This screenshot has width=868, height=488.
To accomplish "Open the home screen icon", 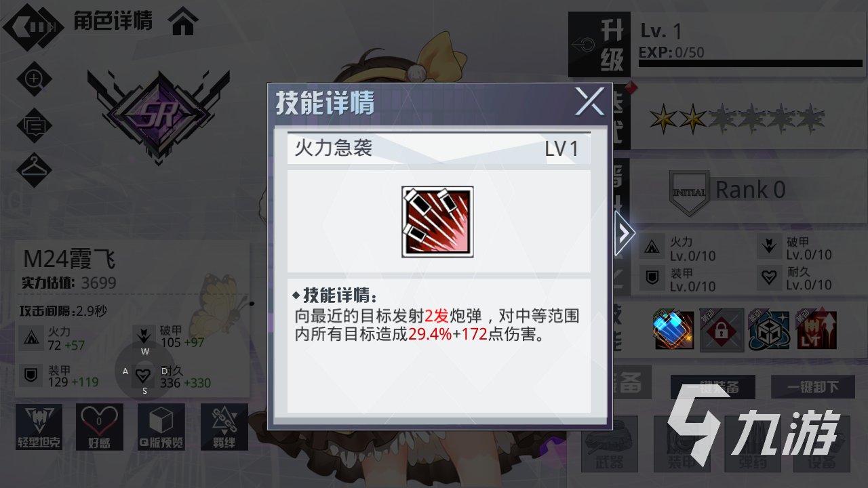I will (x=184, y=22).
